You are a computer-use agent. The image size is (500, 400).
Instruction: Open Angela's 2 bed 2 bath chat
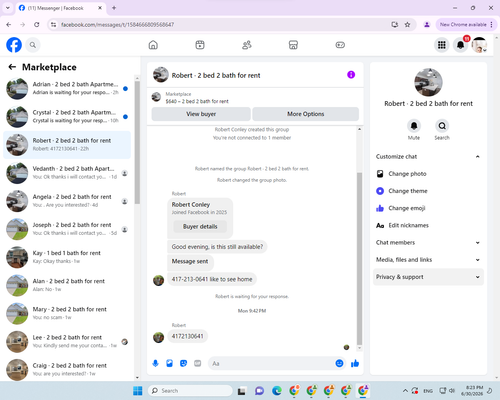click(67, 201)
